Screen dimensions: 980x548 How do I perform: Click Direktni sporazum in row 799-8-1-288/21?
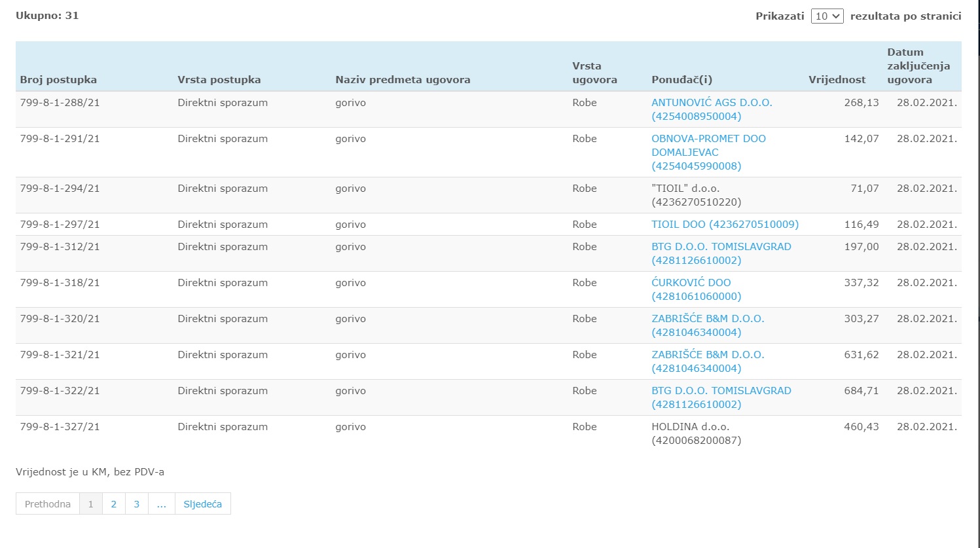[223, 102]
